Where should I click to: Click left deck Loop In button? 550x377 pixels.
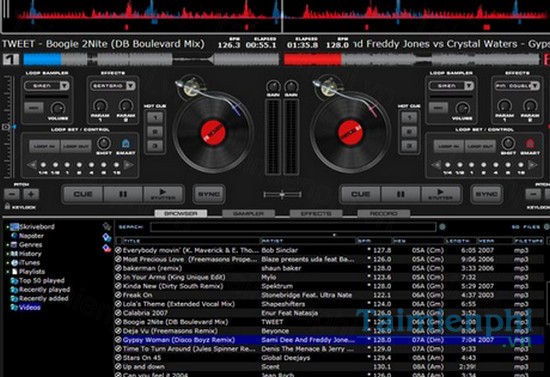pos(45,146)
